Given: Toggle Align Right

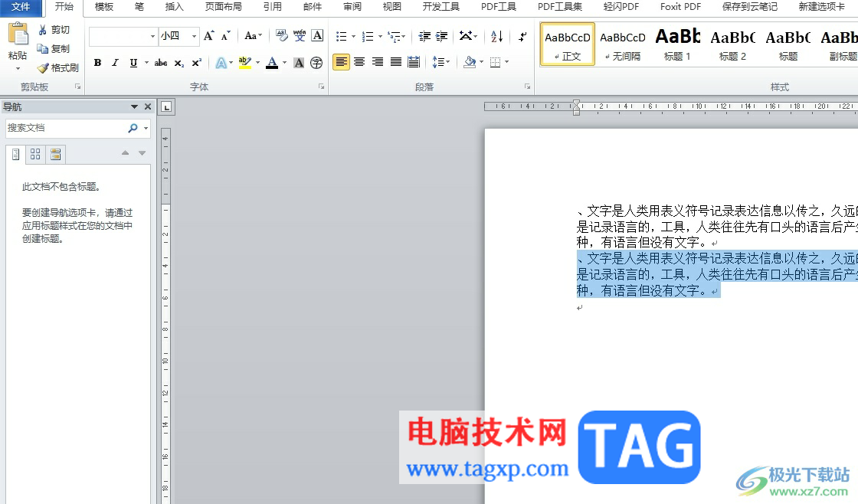Looking at the screenshot, I should coord(378,62).
